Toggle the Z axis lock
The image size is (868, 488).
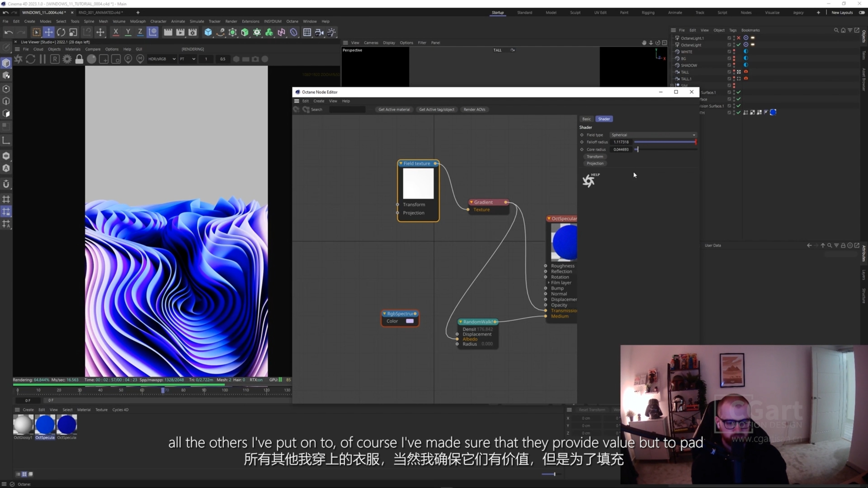[x=140, y=32]
